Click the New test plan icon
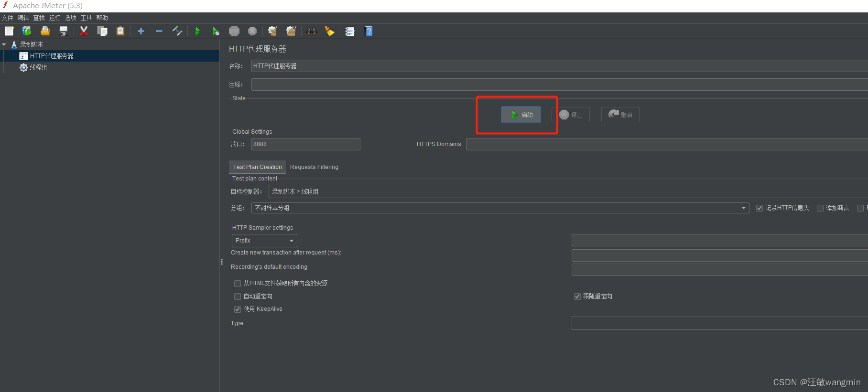 [9, 31]
